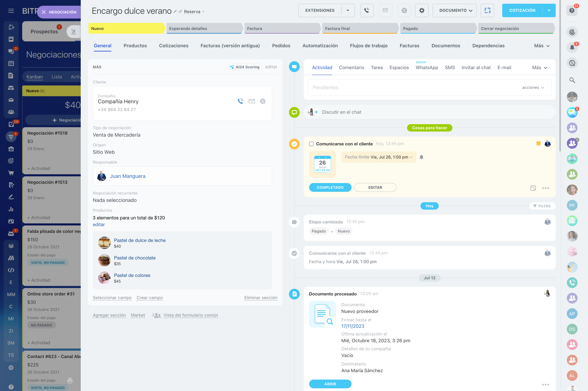This screenshot has height=391, width=588.
Task: Click the fullscreen expand icon
Action: (487, 10)
